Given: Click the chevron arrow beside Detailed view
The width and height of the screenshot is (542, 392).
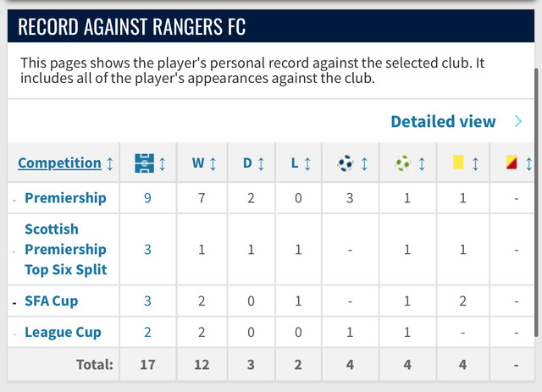Looking at the screenshot, I should click(518, 121).
